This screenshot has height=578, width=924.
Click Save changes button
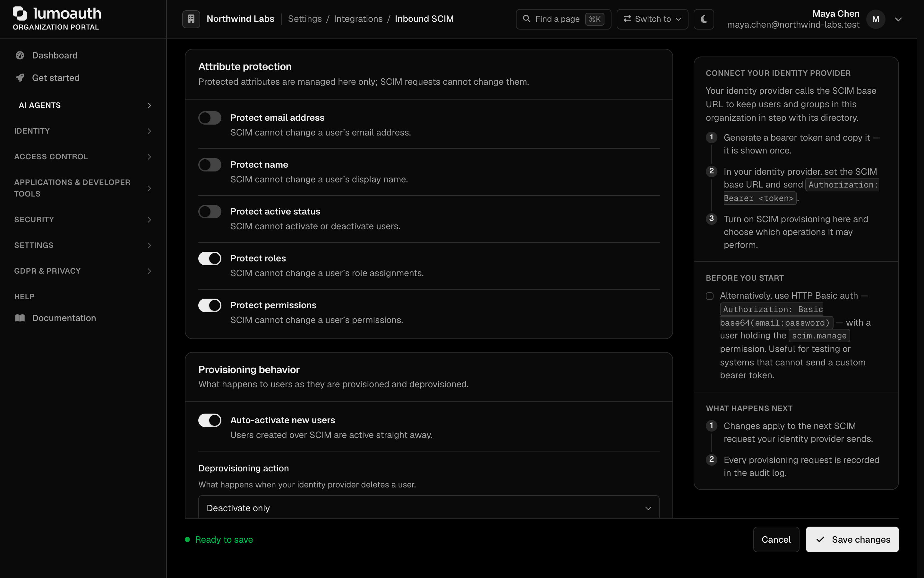[x=852, y=539]
